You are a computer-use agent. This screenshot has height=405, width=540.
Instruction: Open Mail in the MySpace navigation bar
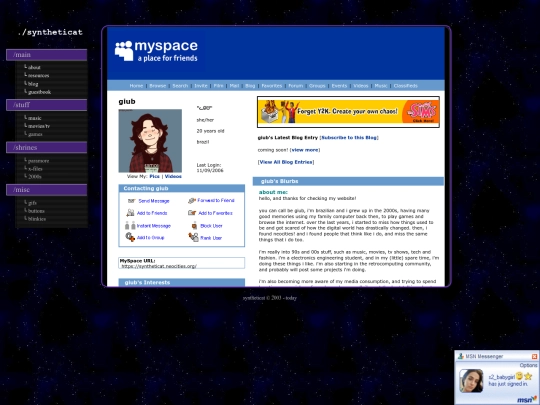(x=234, y=86)
